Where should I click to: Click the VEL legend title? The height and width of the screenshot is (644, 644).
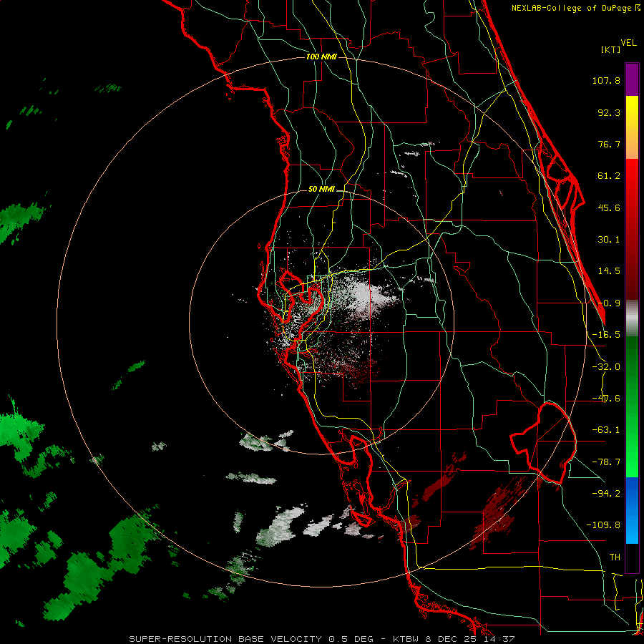pos(629,43)
